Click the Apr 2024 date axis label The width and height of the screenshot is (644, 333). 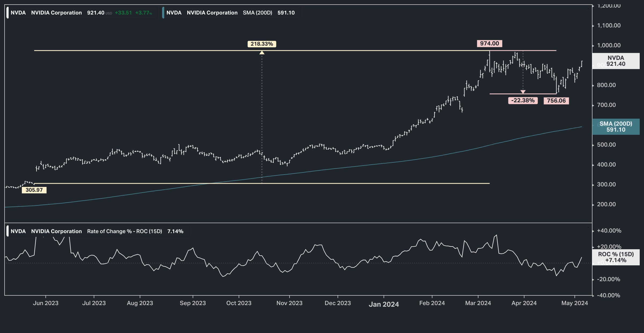coord(524,303)
